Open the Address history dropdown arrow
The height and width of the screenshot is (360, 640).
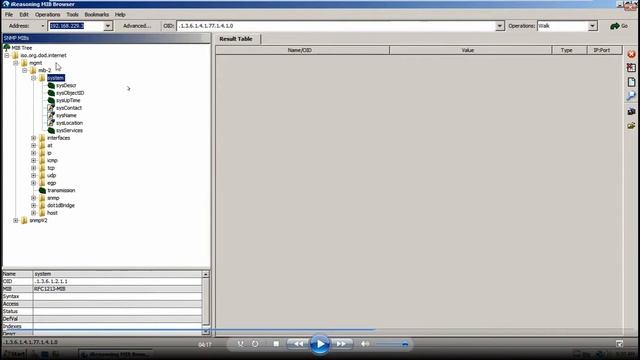[108, 26]
